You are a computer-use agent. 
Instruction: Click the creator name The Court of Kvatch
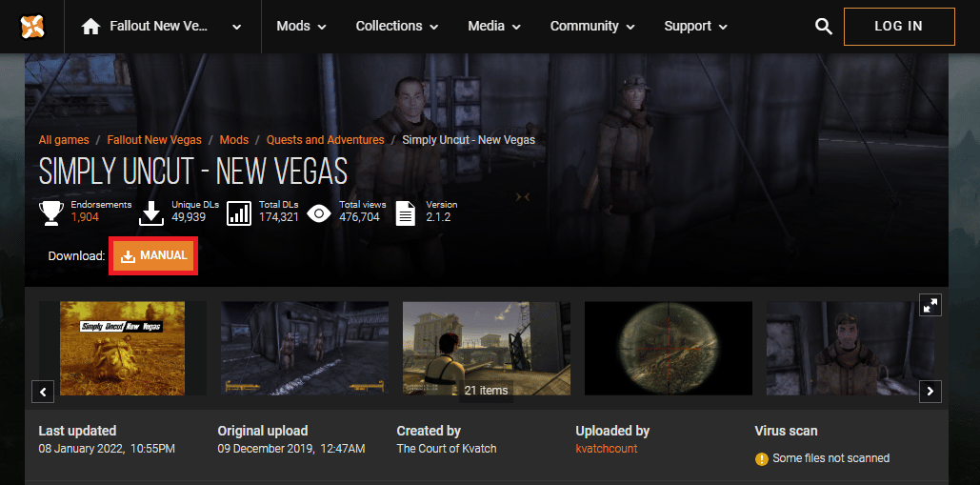(x=447, y=449)
